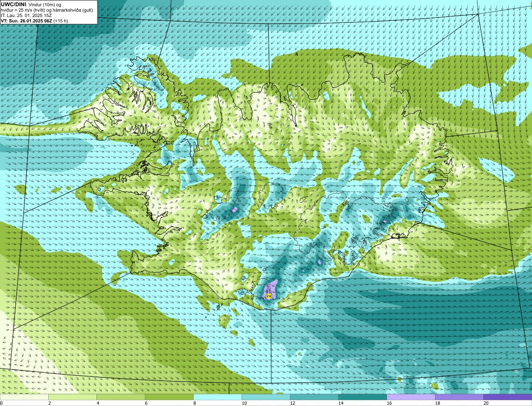Click the '14' tick label on the color scale
This screenshot has width=532, height=406.
click(x=341, y=403)
